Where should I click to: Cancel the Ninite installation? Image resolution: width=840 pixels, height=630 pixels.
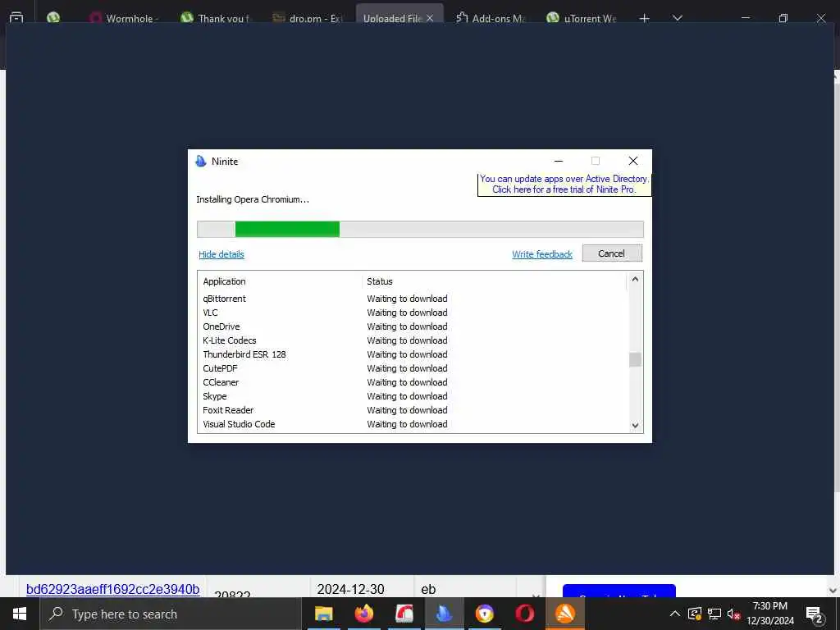click(612, 253)
